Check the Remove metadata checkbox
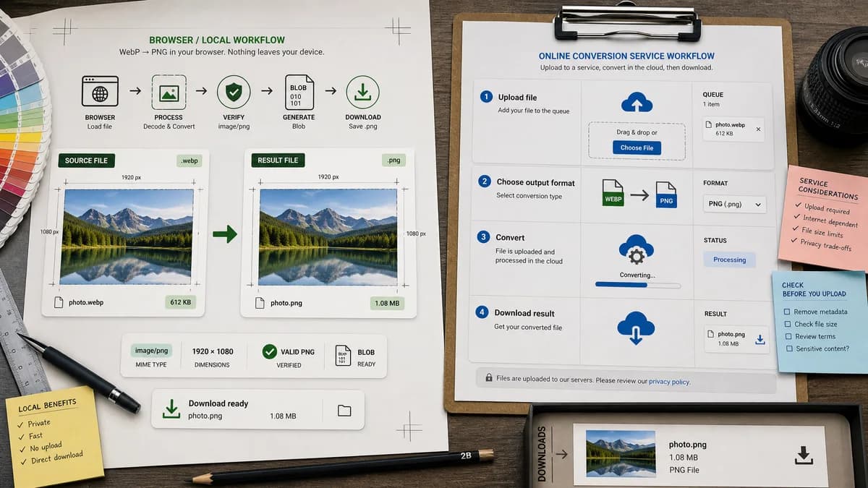Viewport: 868px width, 488px height. [x=787, y=312]
